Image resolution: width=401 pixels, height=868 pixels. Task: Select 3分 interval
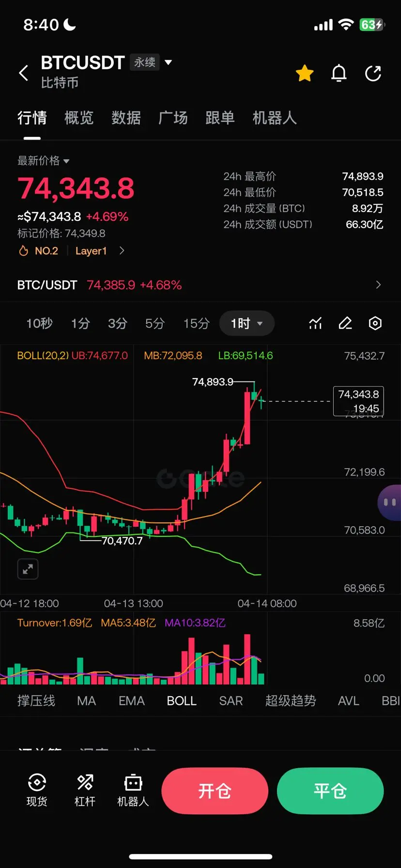(x=118, y=323)
